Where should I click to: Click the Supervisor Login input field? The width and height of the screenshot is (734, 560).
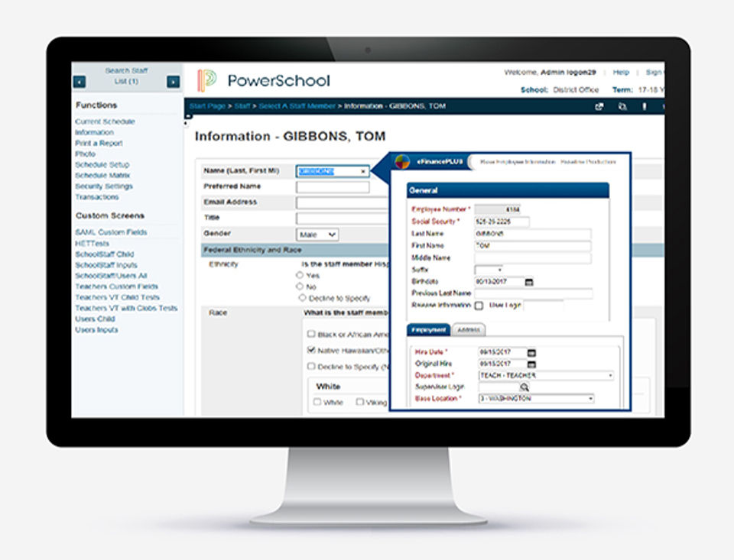(499, 387)
